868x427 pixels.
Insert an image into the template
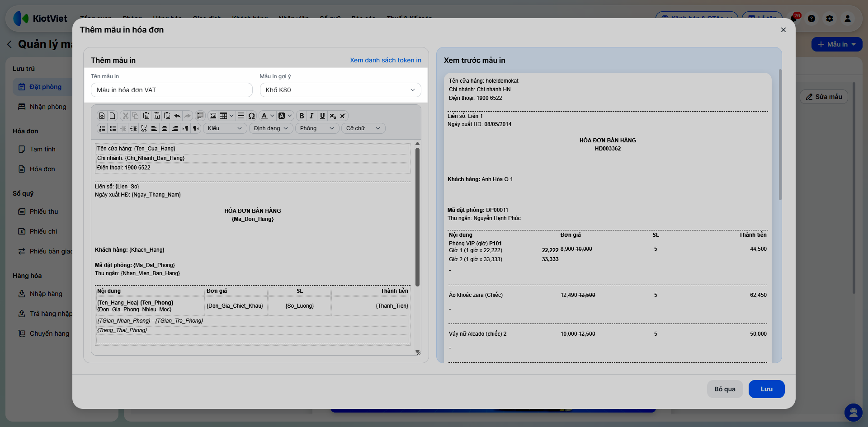213,116
